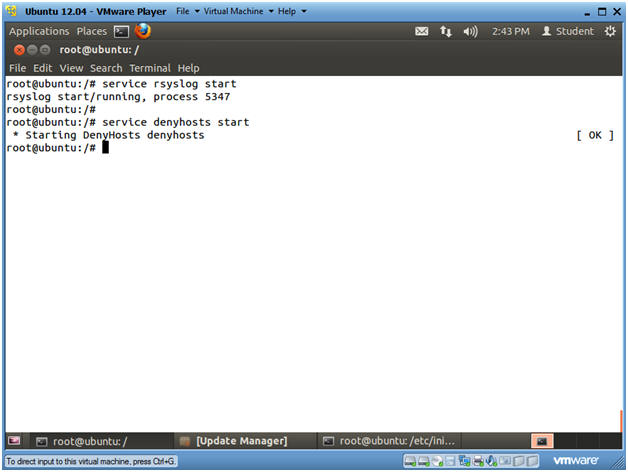Open the network connections indicator
Screen dimensions: 628x472
coord(446,31)
